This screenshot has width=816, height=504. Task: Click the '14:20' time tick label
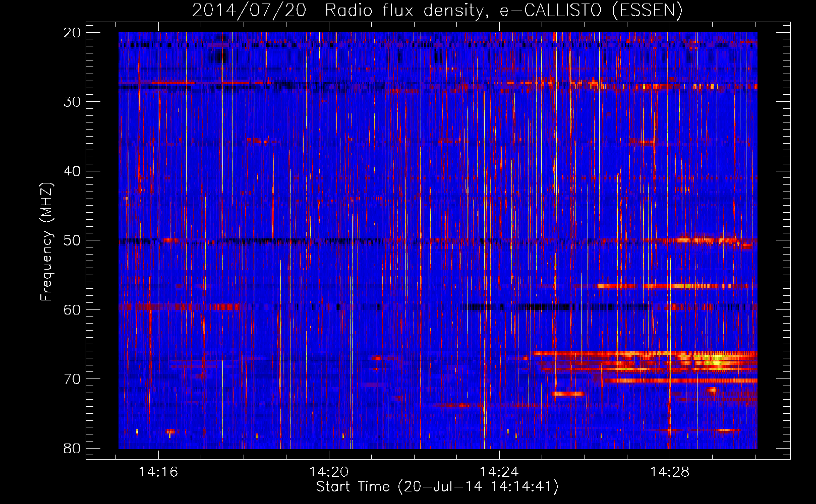pyautogui.click(x=329, y=472)
